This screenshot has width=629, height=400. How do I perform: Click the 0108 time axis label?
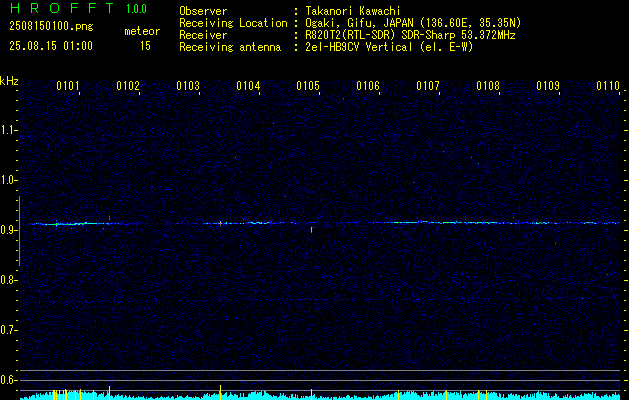[x=488, y=86]
